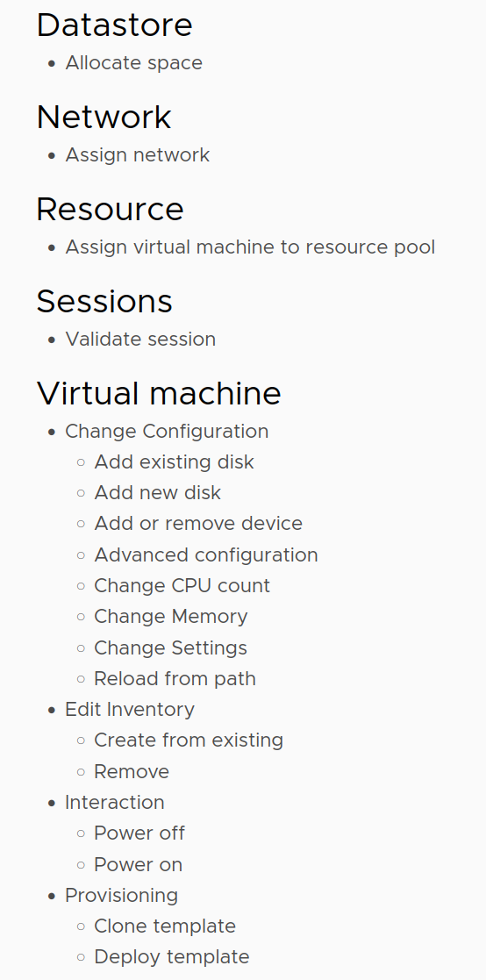
Task: Click Reload from path item
Action: [x=175, y=679]
